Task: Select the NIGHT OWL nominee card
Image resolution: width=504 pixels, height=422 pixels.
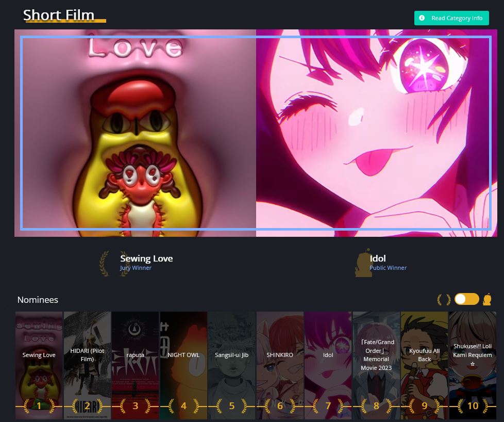Action: 183,361
